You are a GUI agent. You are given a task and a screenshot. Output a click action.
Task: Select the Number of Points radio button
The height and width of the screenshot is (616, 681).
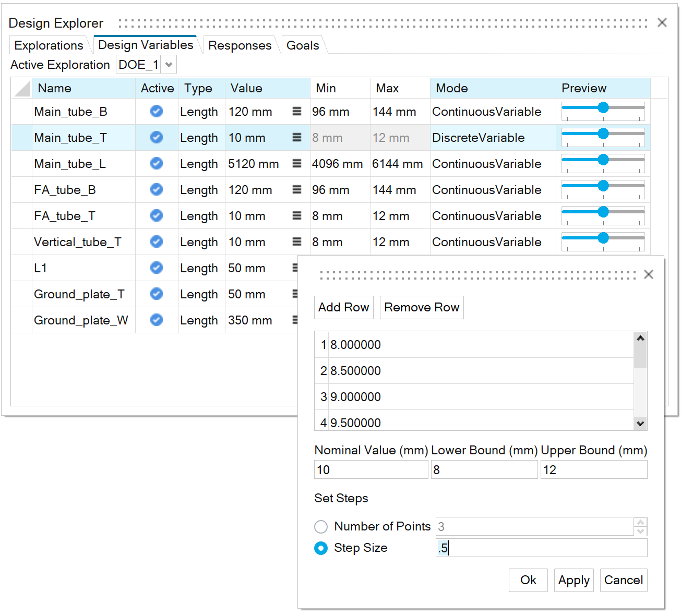(321, 526)
